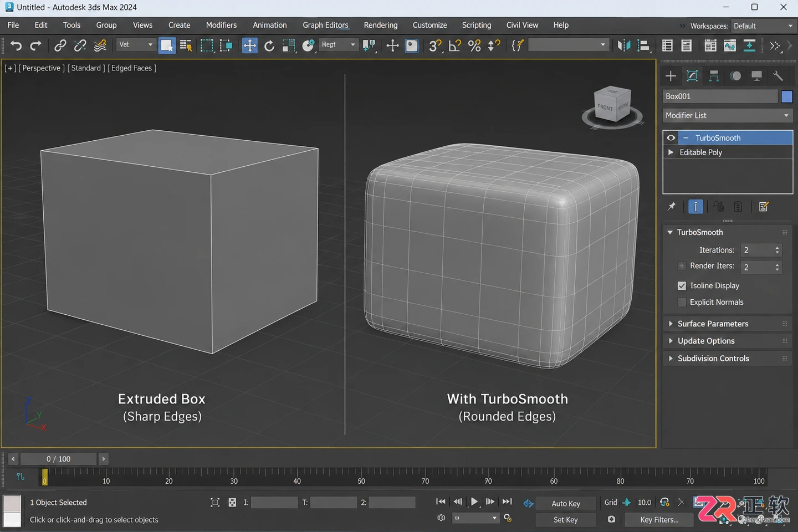The width and height of the screenshot is (798, 532).
Task: Open the named selection sets dropdown
Action: click(569, 45)
